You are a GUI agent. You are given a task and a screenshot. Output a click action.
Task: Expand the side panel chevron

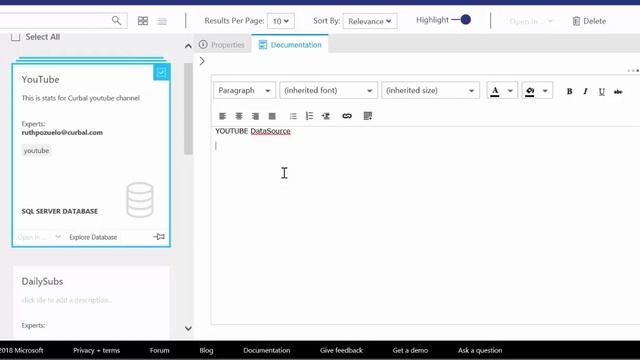click(202, 61)
